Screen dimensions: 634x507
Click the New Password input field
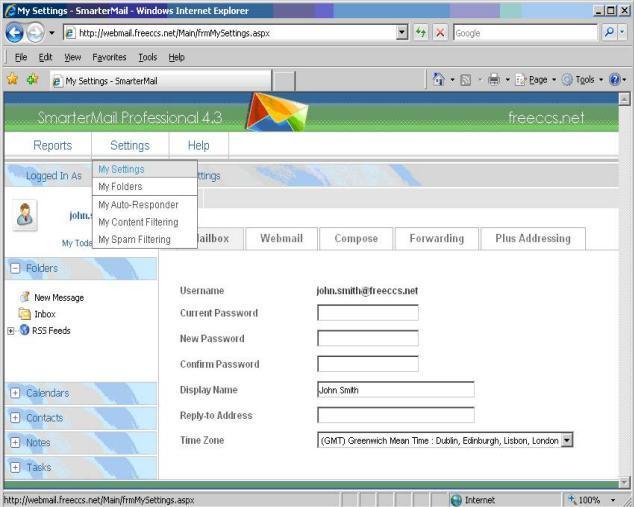[x=368, y=338]
